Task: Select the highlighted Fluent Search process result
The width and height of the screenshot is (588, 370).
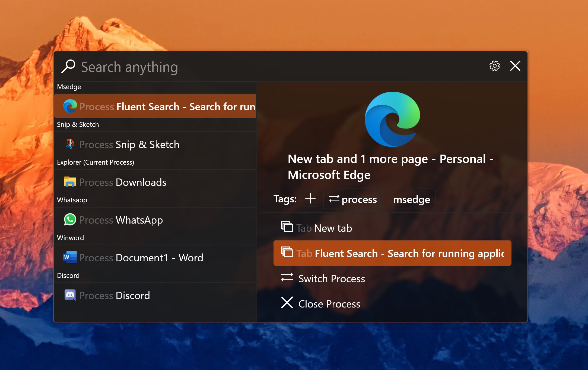Action: [155, 106]
